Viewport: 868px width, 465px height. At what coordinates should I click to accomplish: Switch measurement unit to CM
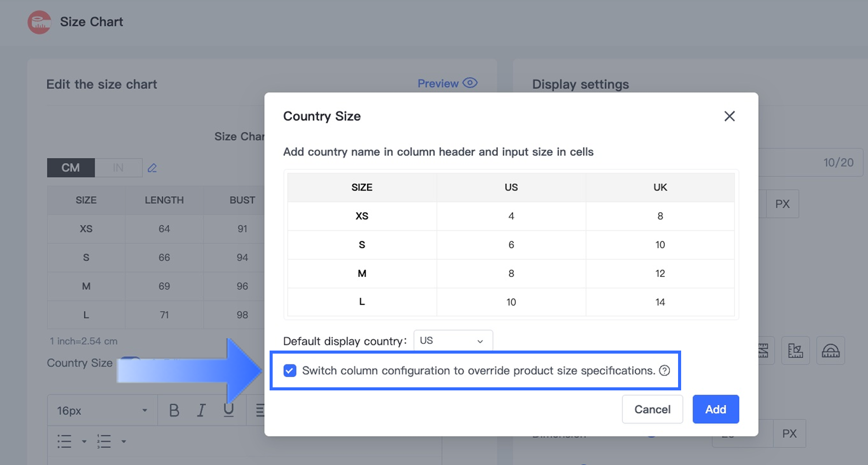71,168
